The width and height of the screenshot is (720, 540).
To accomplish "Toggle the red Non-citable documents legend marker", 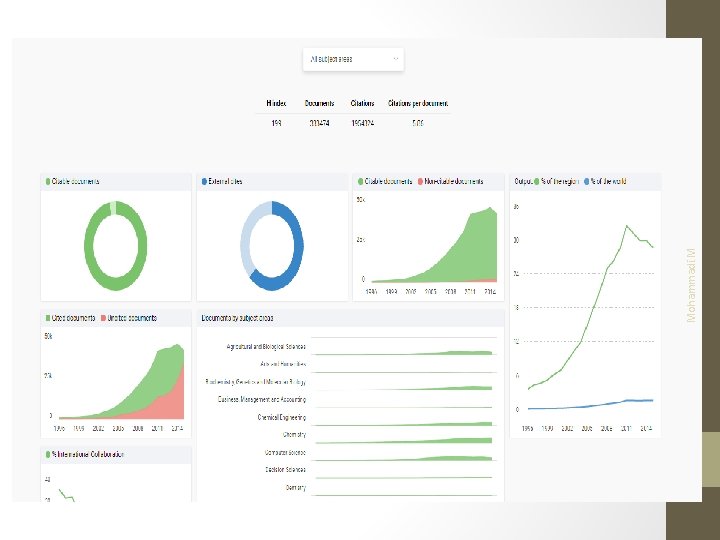I will coord(420,181).
